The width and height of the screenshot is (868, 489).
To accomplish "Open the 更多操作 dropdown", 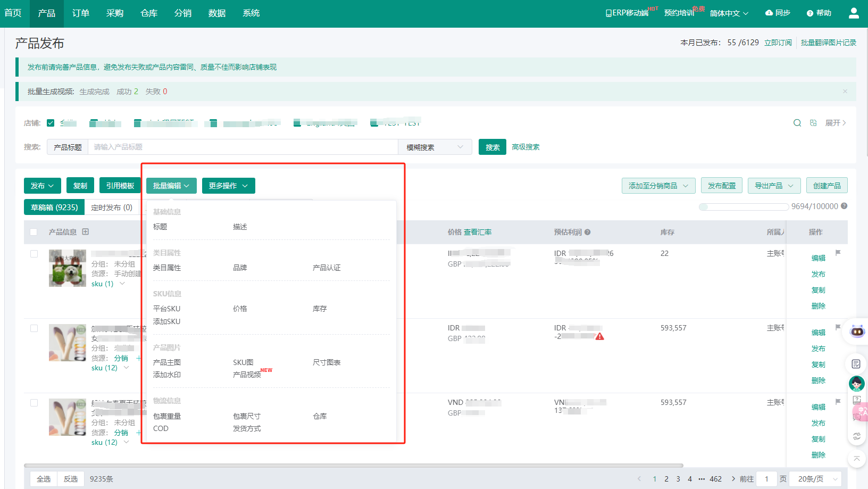I will 229,186.
